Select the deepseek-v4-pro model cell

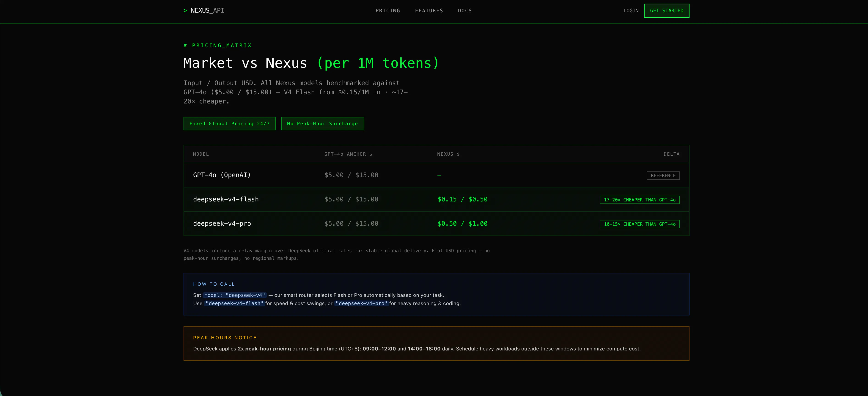pos(222,224)
